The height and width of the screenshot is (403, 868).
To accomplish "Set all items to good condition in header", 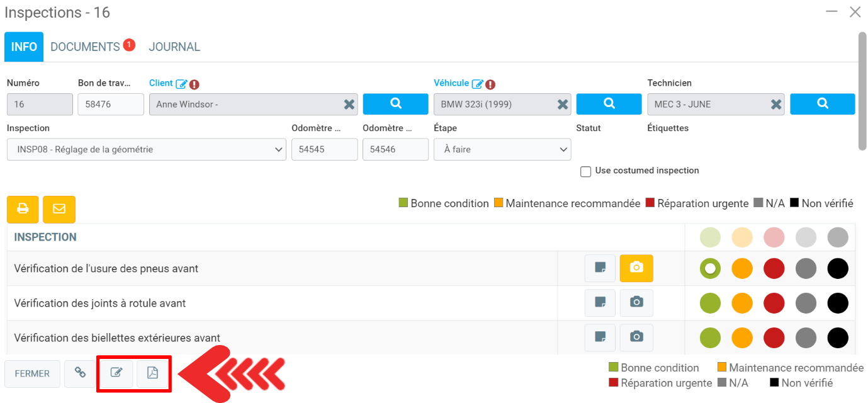I will click(x=710, y=237).
